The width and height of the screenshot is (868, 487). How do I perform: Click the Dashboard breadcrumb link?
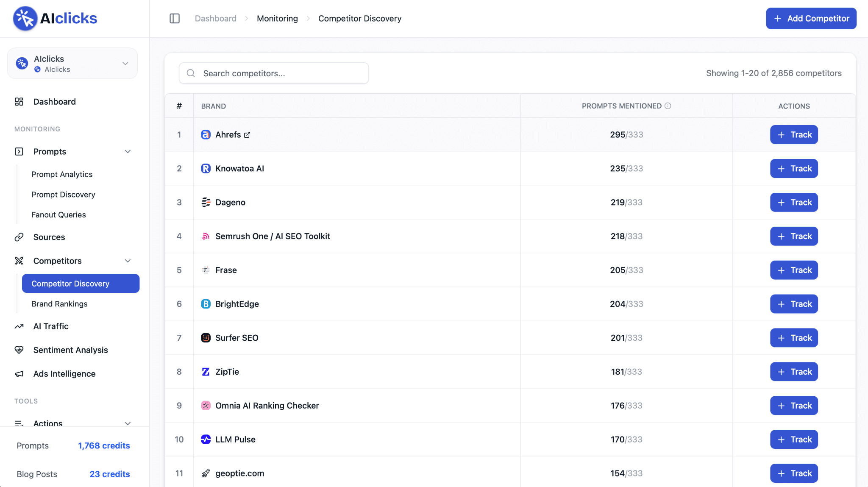click(x=216, y=18)
